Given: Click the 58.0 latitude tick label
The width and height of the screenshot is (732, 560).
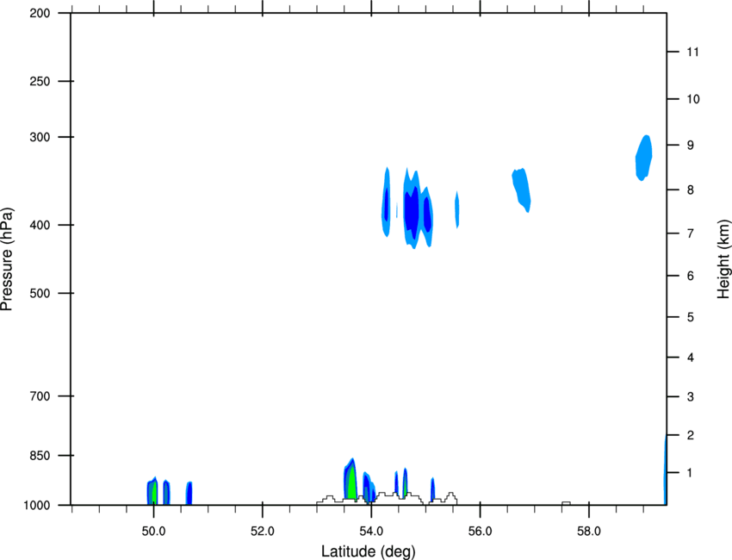Looking at the screenshot, I should pos(589,532).
